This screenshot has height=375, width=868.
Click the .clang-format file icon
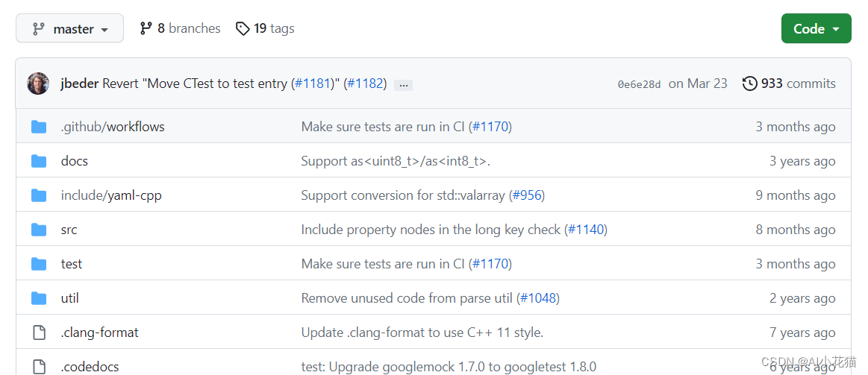tap(39, 333)
